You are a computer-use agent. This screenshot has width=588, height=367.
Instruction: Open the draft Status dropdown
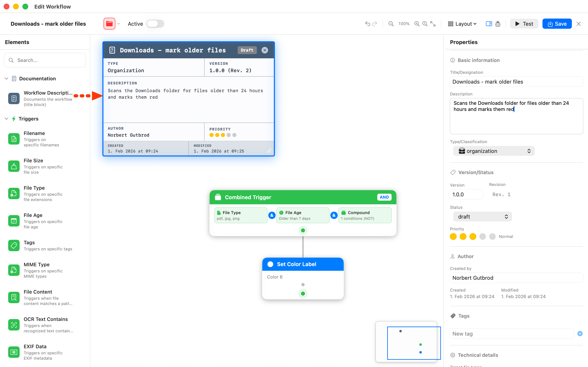pos(482,217)
